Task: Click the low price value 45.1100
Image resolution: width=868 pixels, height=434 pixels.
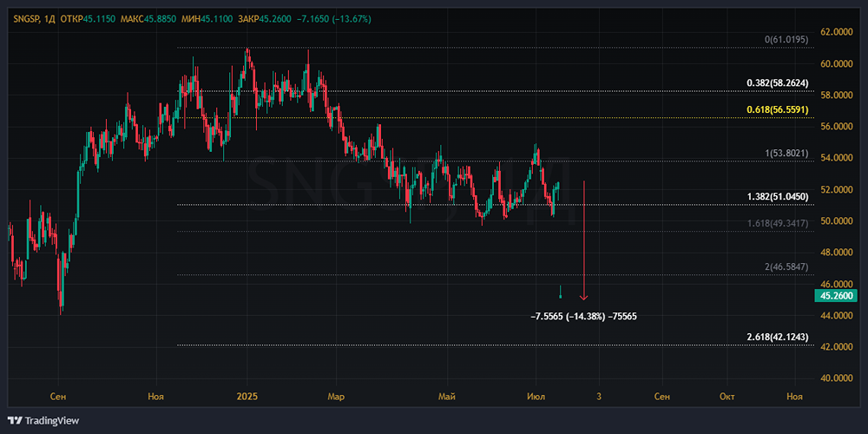Action: [x=216, y=19]
